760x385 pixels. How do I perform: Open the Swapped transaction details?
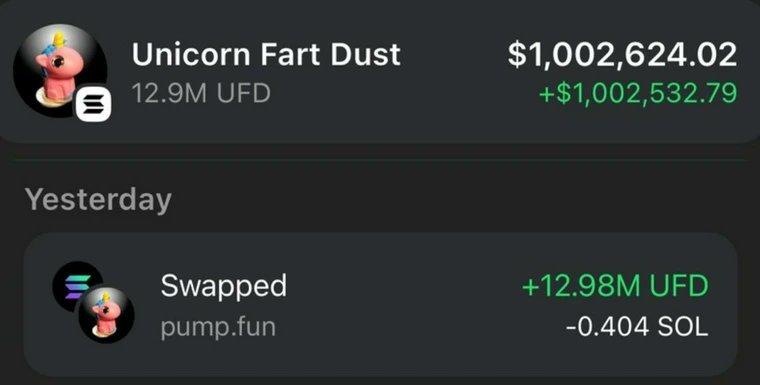(380, 304)
